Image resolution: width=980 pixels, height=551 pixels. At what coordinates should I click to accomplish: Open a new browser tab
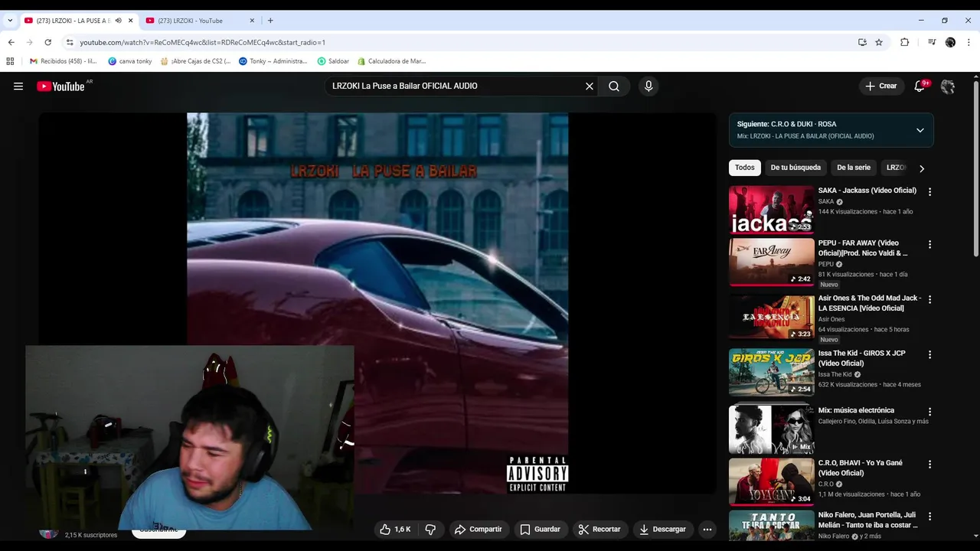pyautogui.click(x=270, y=21)
